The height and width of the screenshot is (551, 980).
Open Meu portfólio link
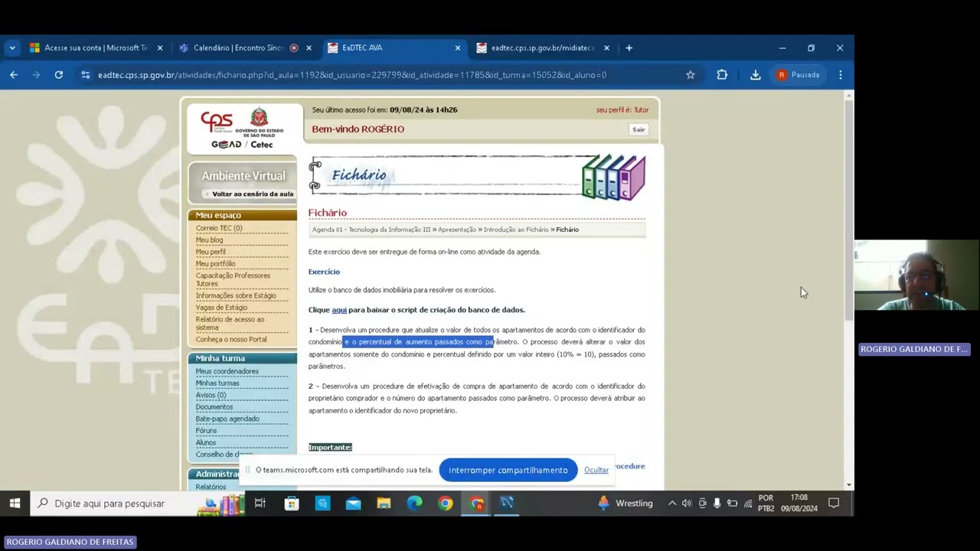tap(215, 264)
